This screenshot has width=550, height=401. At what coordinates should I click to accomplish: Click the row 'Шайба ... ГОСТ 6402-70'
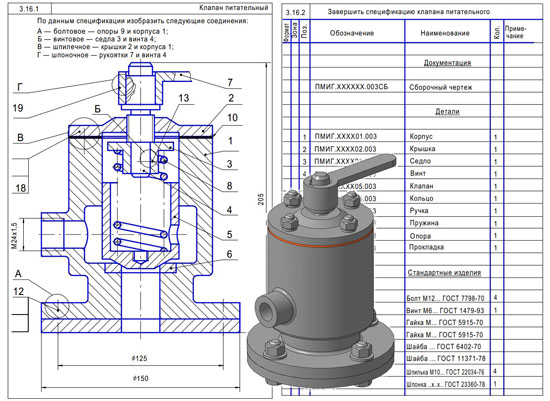(444, 347)
